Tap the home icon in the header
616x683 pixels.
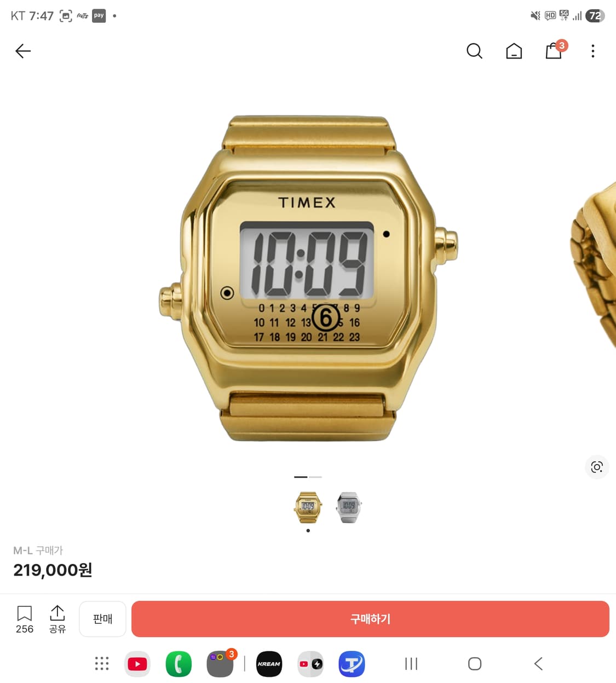tap(514, 51)
